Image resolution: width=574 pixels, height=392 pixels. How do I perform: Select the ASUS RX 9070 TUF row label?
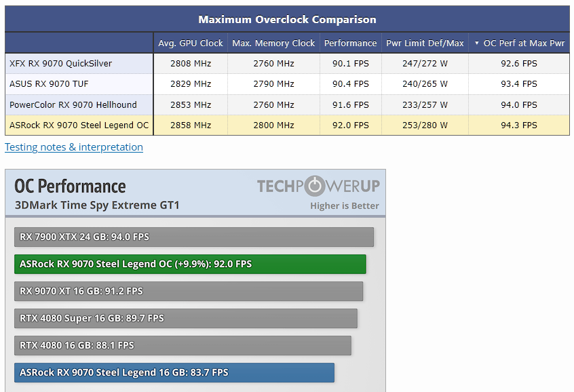point(79,84)
